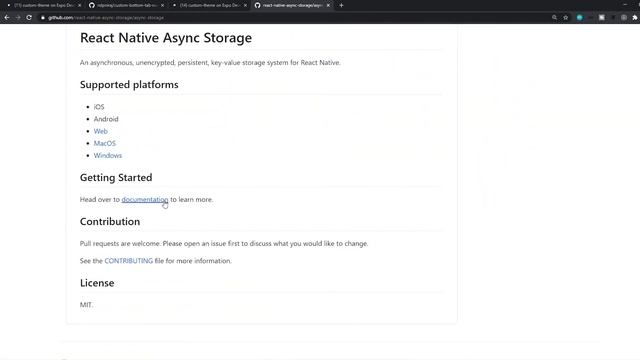Image resolution: width=640 pixels, height=360 pixels.
Task: Click the Contribution heading
Action: pyautogui.click(x=110, y=222)
